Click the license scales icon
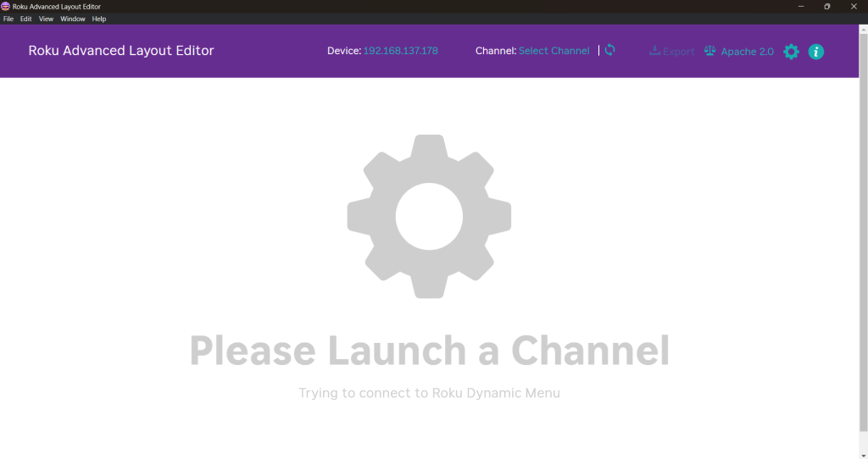Image resolution: width=868 pixels, height=459 pixels. pyautogui.click(x=709, y=51)
